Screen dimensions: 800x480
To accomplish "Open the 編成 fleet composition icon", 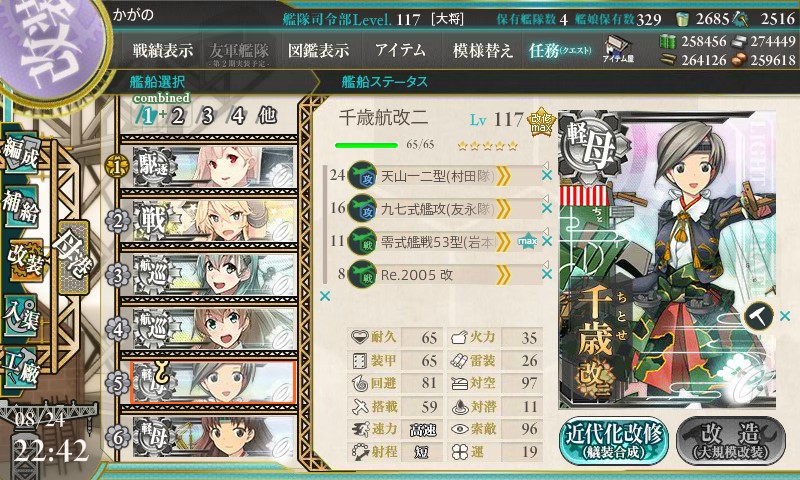I will click(20, 153).
